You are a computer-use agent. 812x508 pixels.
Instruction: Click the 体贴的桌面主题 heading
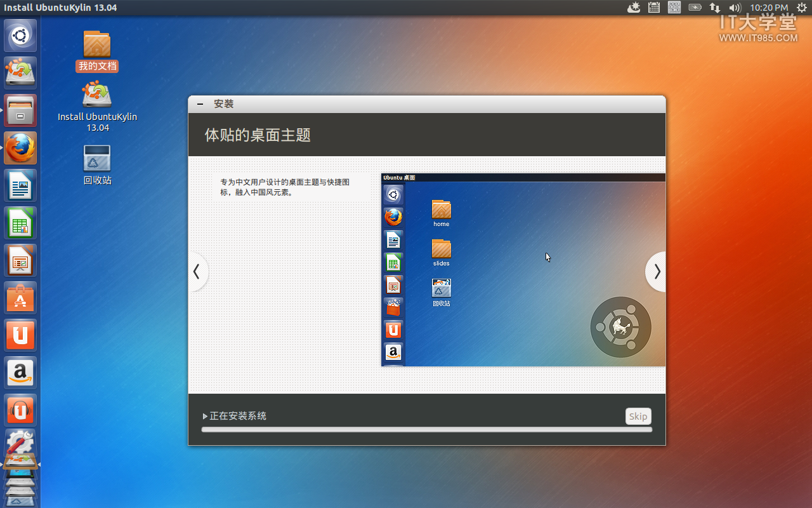(258, 135)
